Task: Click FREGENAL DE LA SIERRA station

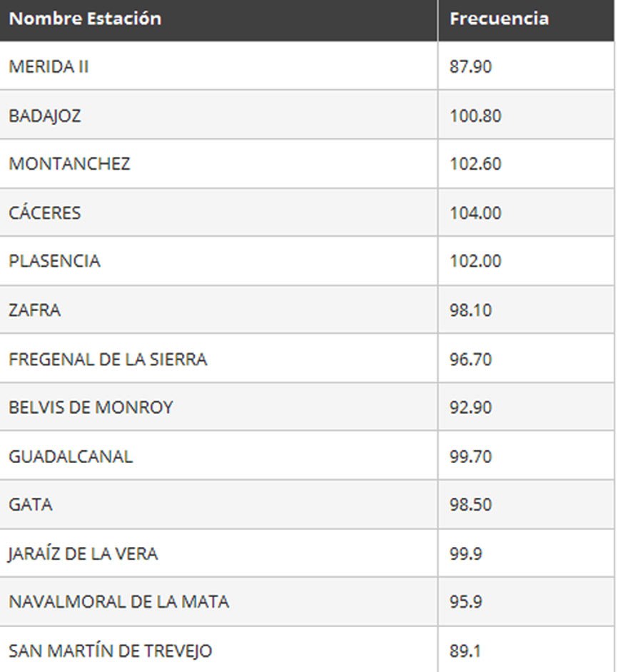Action: tap(108, 359)
